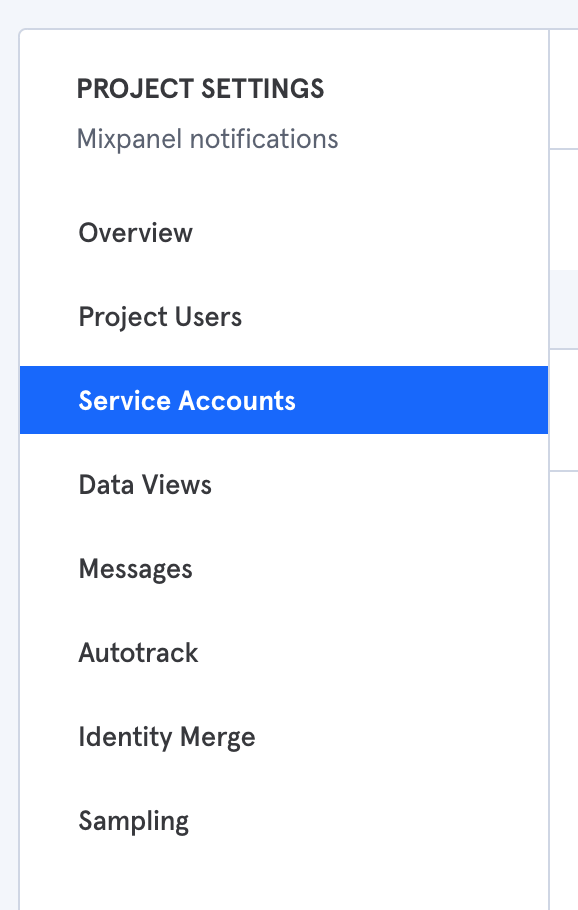Click the content pane header area

[563, 89]
